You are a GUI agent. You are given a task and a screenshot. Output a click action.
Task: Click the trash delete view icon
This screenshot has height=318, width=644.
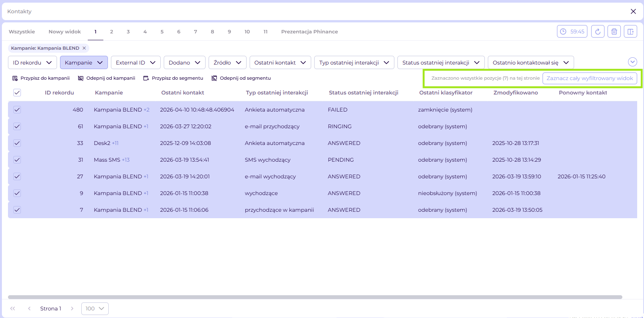[614, 31]
